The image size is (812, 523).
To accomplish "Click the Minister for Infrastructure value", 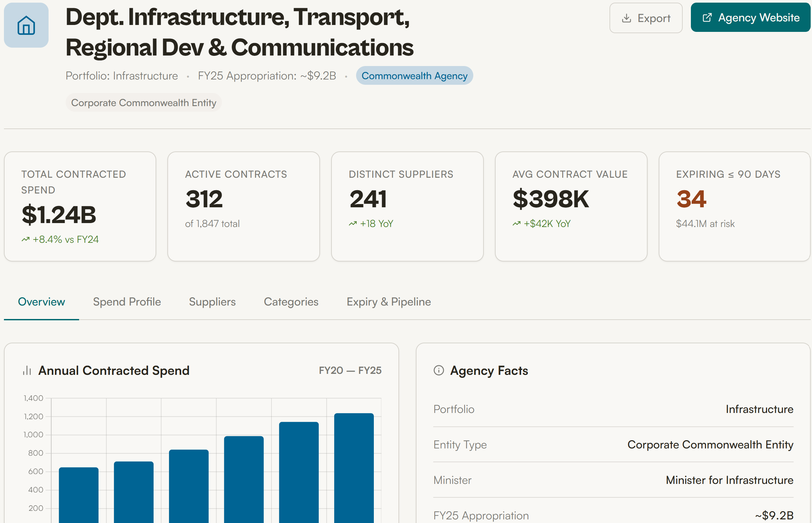I will (730, 480).
